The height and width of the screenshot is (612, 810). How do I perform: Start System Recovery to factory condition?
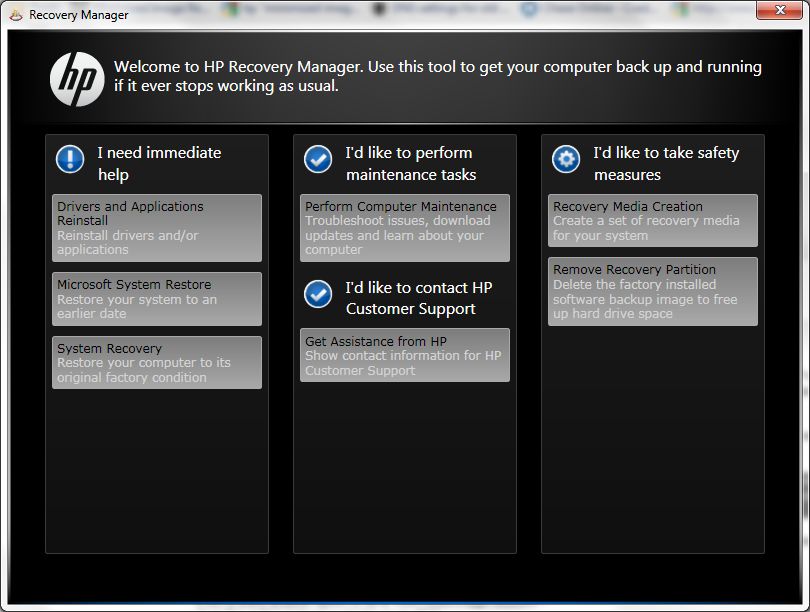[x=157, y=363]
